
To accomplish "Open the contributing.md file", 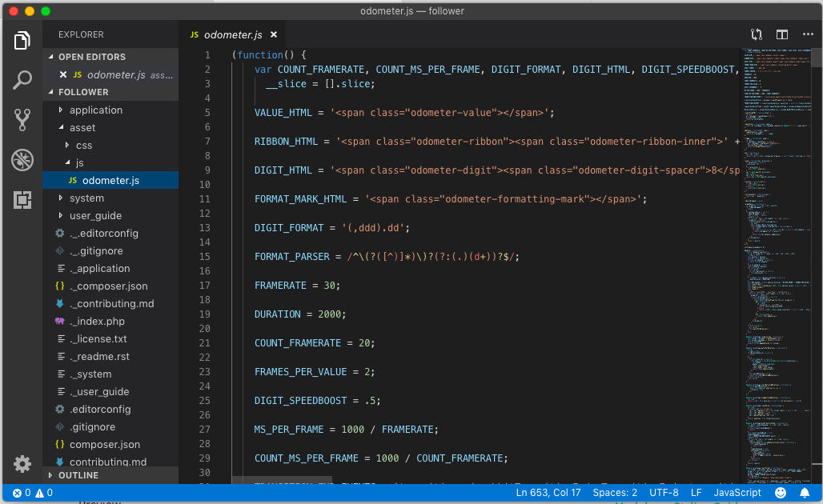I will (110, 461).
